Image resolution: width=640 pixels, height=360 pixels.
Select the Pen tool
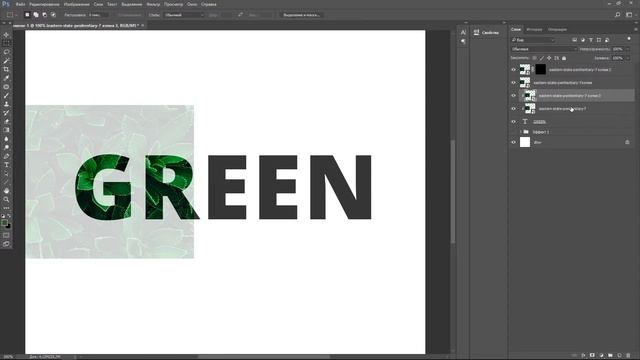click(x=6, y=156)
